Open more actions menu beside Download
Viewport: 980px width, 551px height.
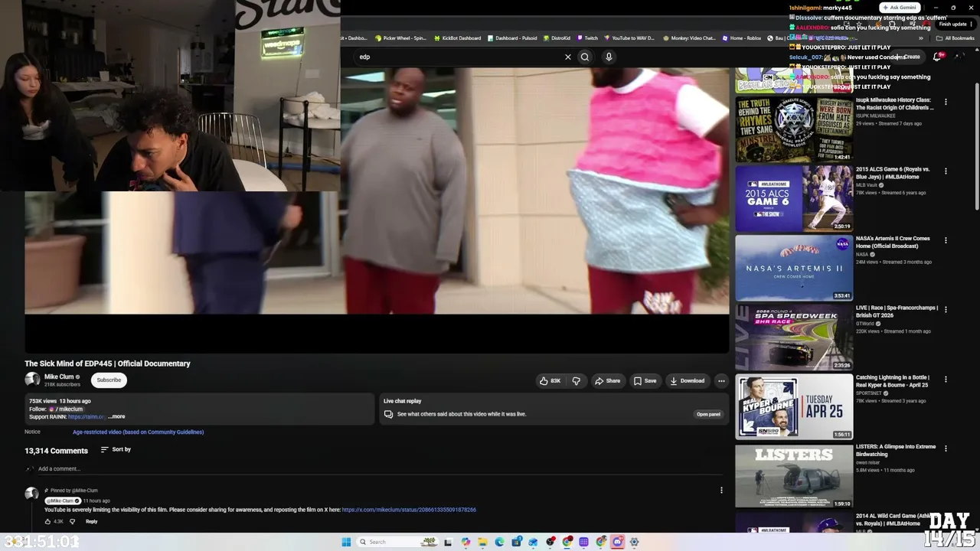point(721,380)
